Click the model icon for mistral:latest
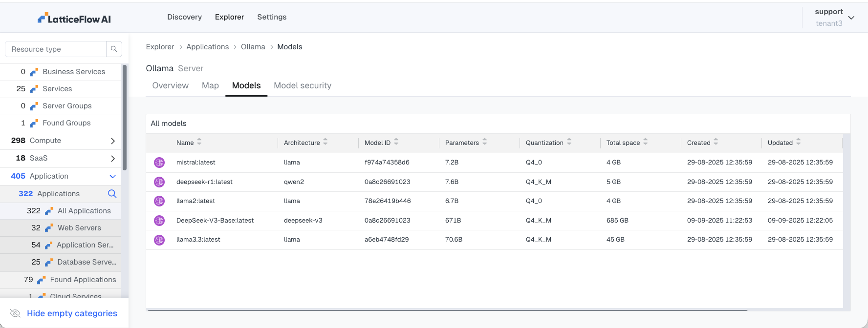This screenshot has width=868, height=328. (159, 163)
